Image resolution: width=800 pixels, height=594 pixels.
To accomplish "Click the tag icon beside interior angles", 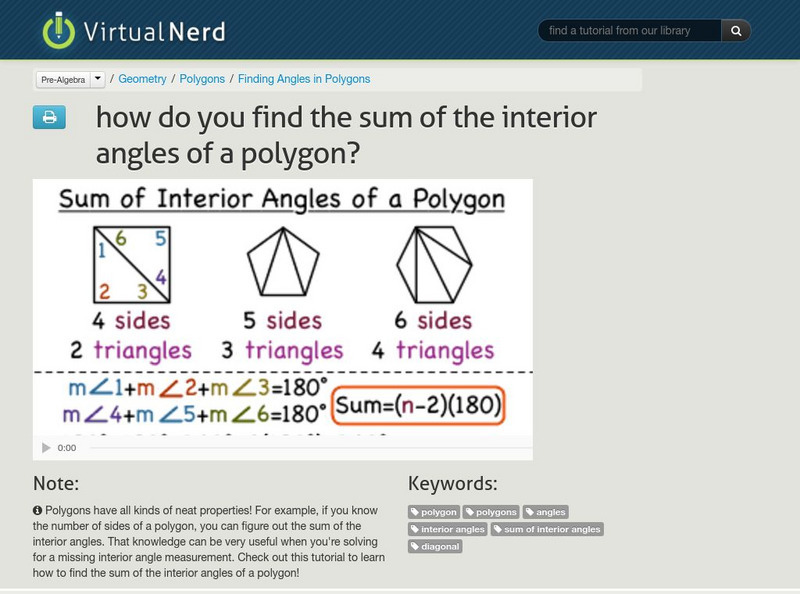I will pyautogui.click(x=414, y=529).
